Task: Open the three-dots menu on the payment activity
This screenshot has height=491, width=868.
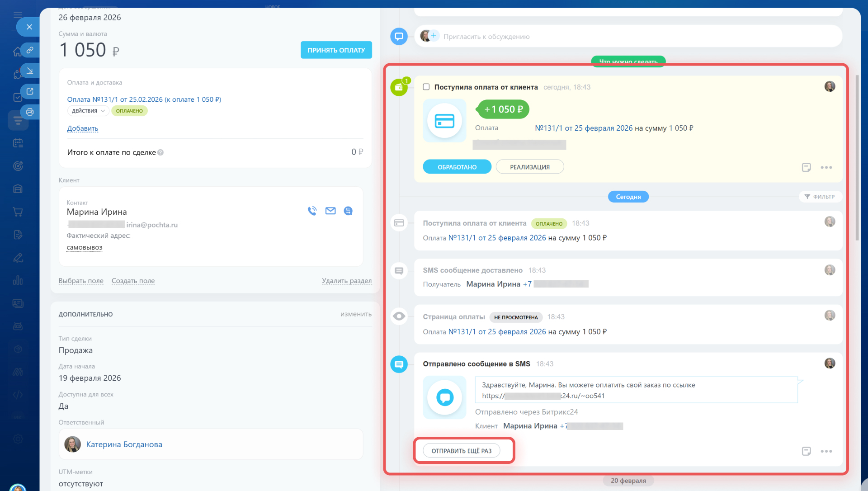Action: [826, 167]
